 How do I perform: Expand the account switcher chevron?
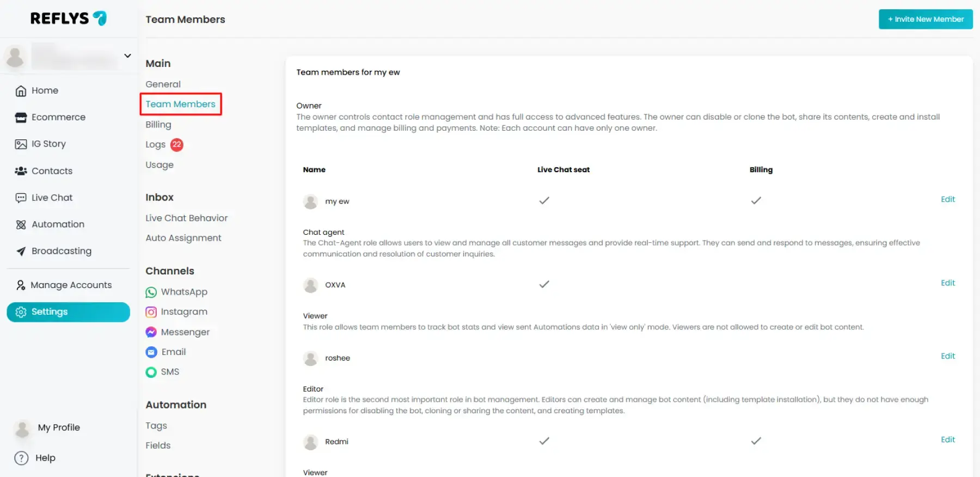pos(127,56)
